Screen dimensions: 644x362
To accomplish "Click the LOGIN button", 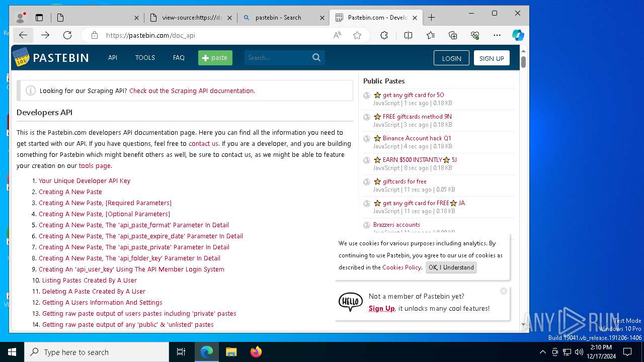I will point(451,58).
